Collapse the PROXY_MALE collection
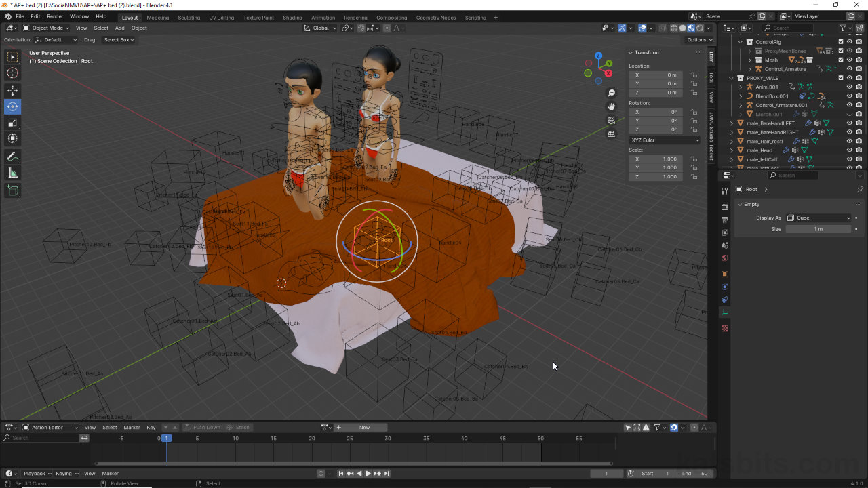The width and height of the screenshot is (868, 488). click(732, 78)
